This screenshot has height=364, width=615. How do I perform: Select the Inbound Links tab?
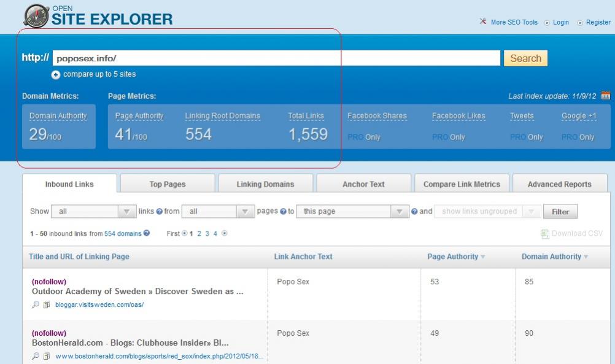[x=69, y=184]
